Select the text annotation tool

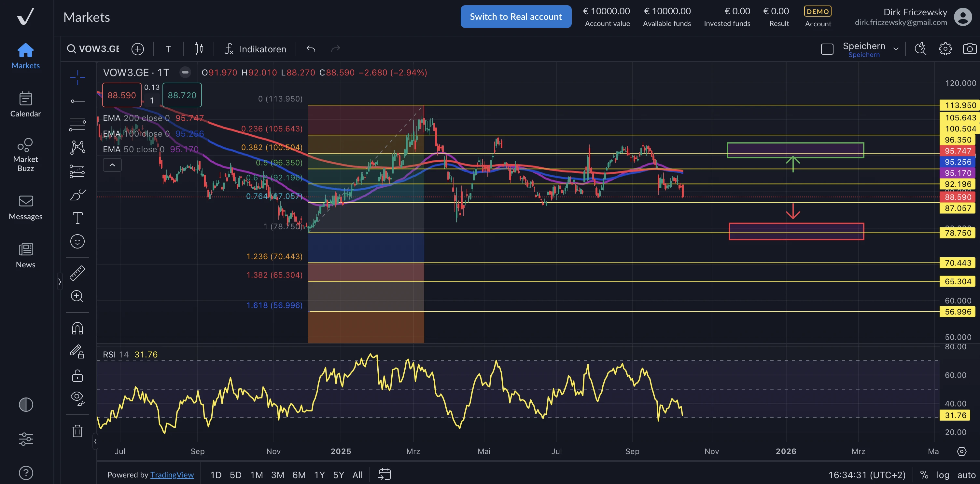(77, 218)
